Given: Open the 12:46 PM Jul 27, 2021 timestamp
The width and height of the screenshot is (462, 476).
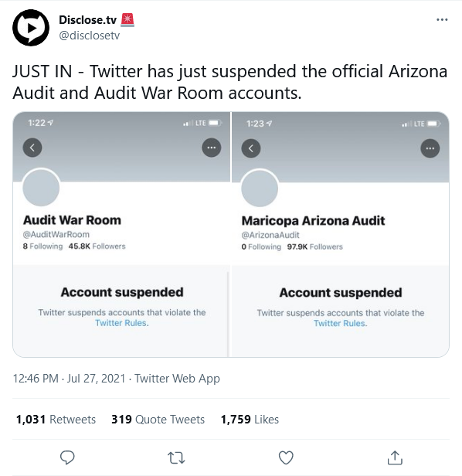Looking at the screenshot, I should click(x=69, y=379).
